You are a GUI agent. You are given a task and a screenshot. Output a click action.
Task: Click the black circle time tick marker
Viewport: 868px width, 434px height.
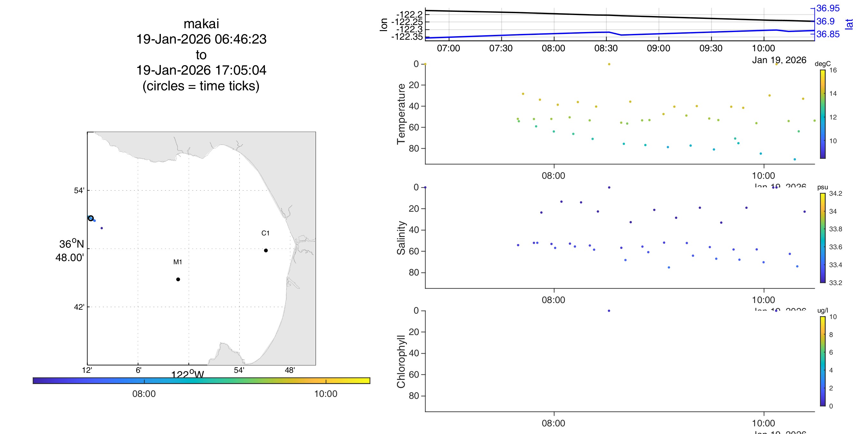(x=91, y=218)
